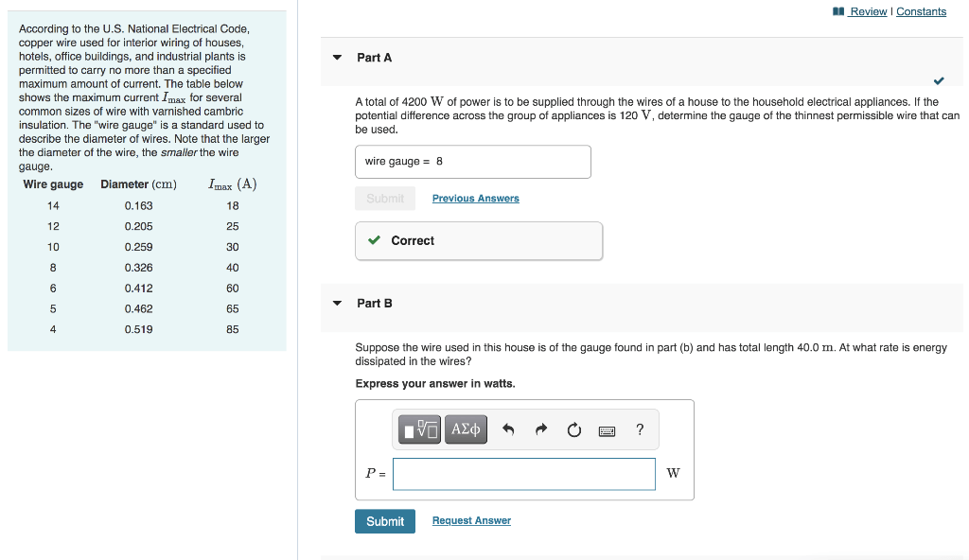Click the greyed-out Part A Submit button
The image size is (969, 560).
point(385,199)
